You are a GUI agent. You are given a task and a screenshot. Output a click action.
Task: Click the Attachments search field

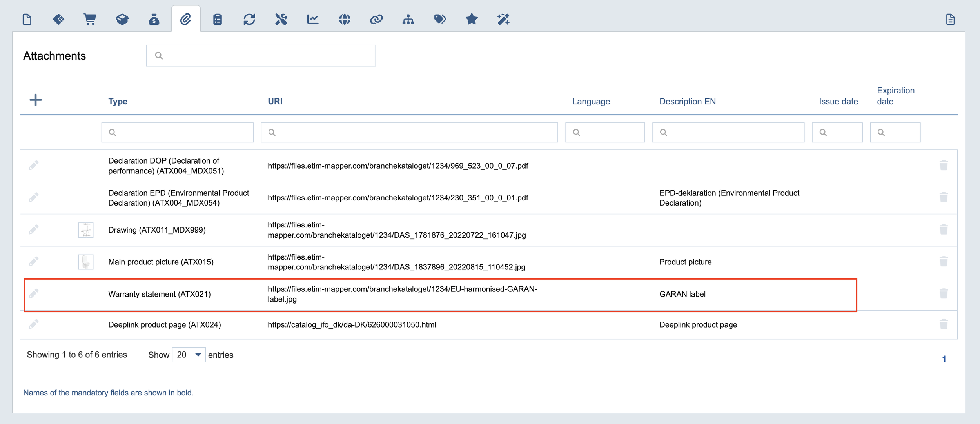[261, 56]
